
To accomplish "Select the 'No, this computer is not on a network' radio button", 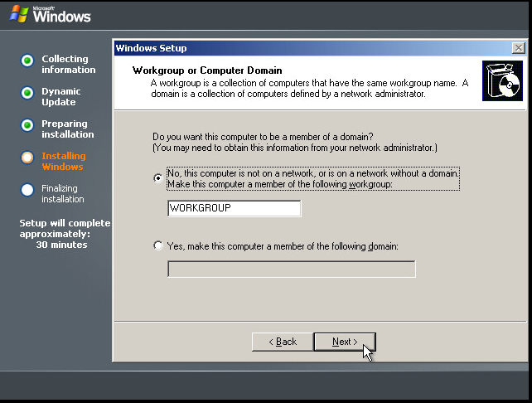I will 158,178.
